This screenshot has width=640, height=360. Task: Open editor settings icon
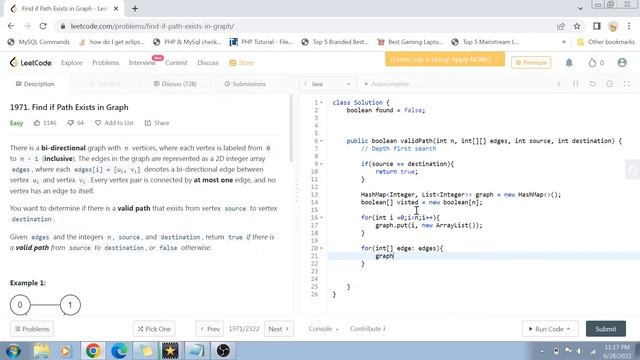click(x=609, y=84)
